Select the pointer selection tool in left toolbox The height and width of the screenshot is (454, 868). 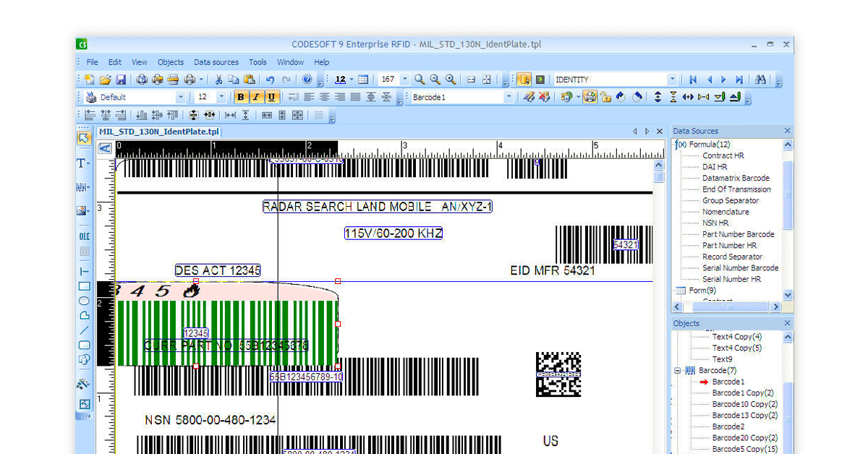coord(84,139)
